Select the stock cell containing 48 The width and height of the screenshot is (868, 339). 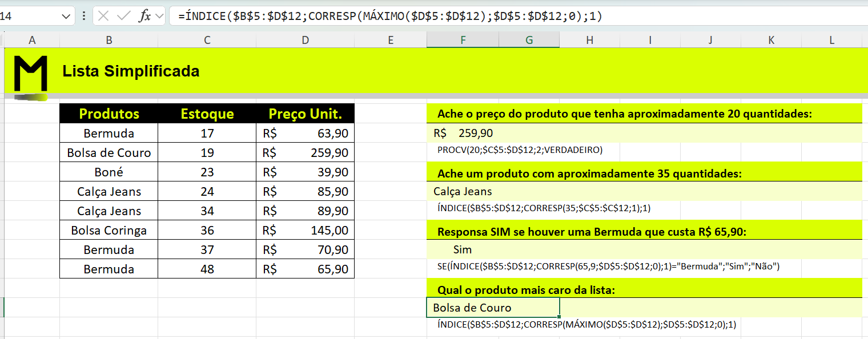207,269
